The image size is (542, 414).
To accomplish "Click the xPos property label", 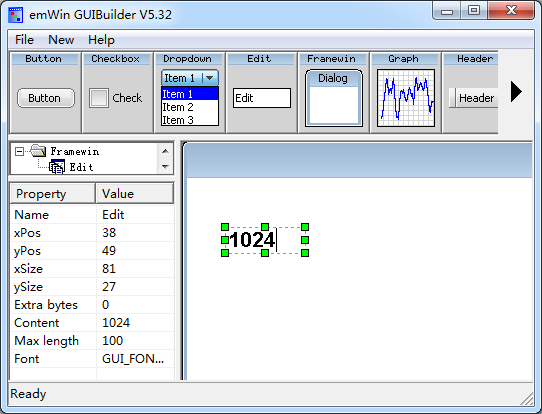I will pos(27,233).
